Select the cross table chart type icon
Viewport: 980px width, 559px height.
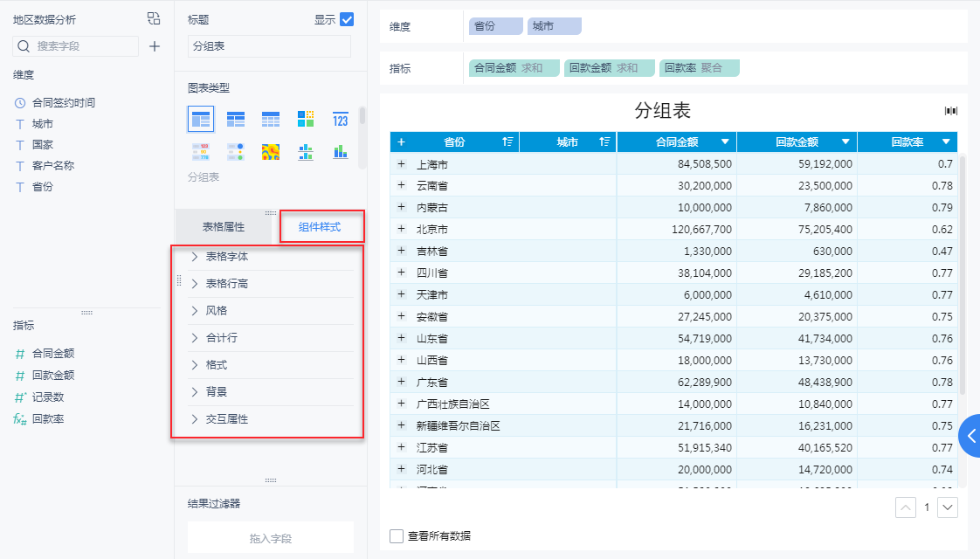point(236,119)
